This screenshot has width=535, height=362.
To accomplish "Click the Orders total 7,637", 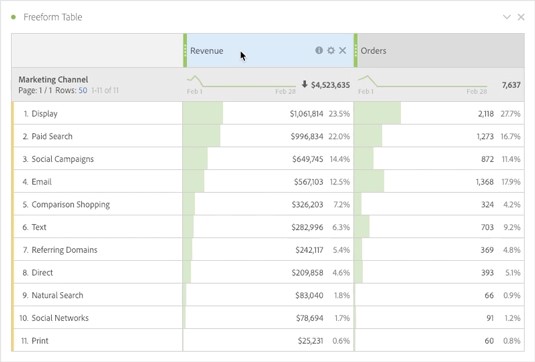I will coord(511,85).
